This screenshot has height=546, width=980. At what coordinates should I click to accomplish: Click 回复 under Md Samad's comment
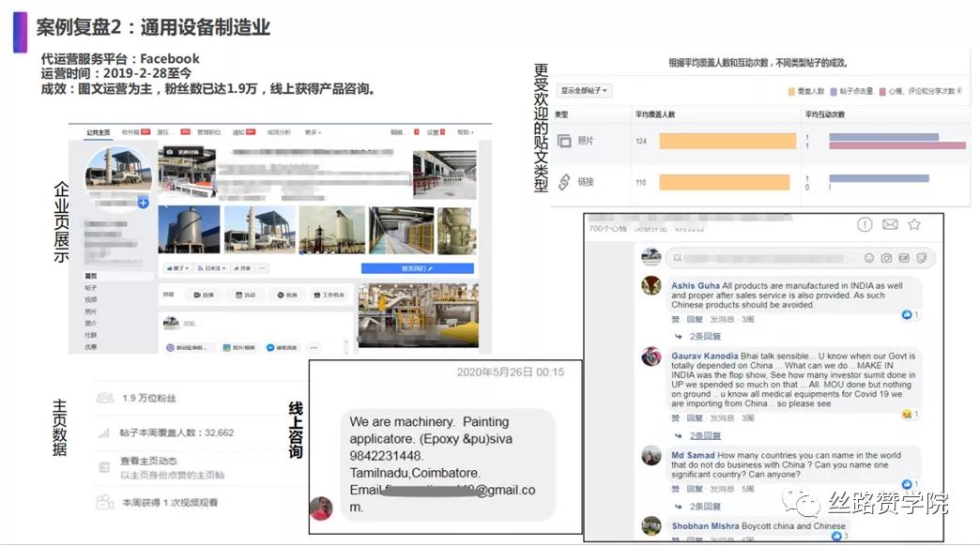(695, 489)
